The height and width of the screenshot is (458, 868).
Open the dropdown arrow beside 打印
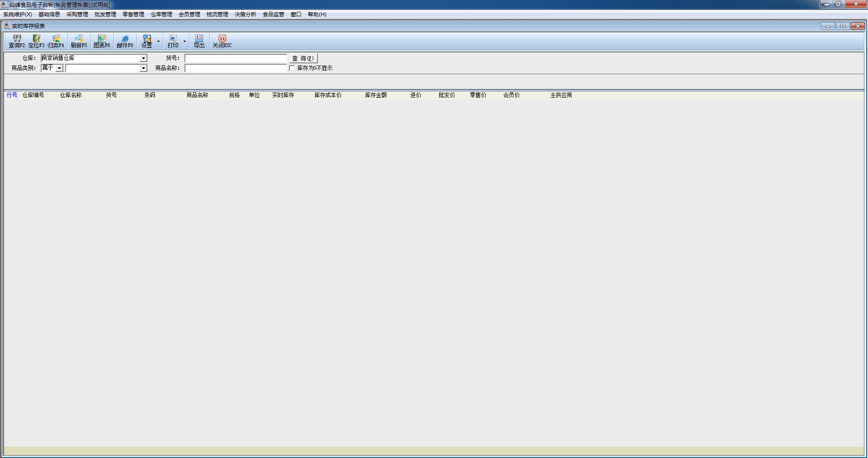click(x=184, y=41)
